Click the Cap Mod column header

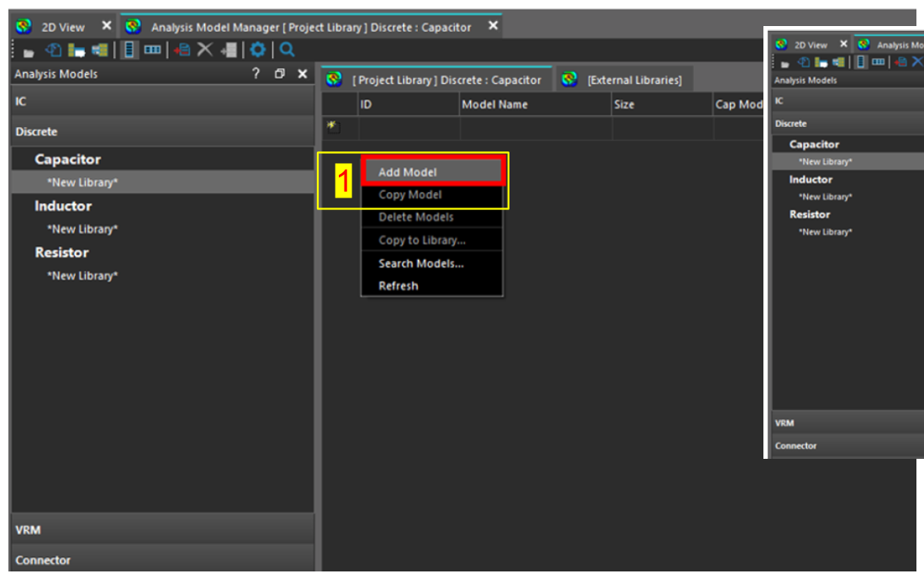pyautogui.click(x=738, y=104)
